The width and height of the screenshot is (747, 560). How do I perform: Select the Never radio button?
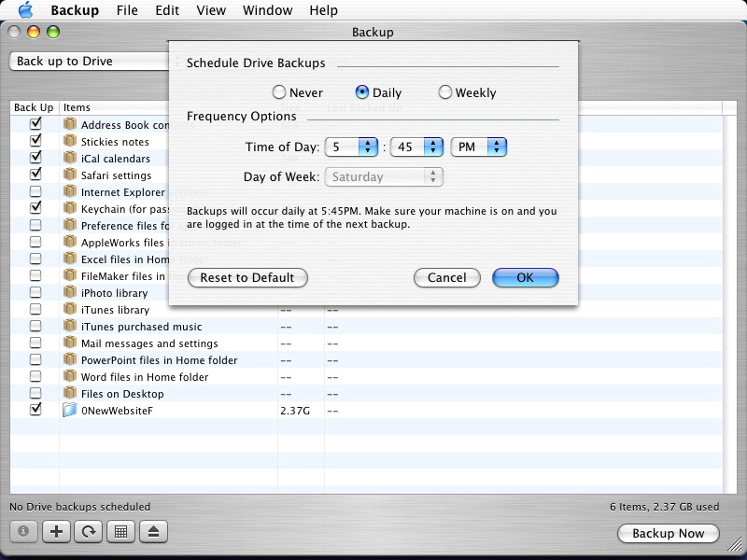pos(278,92)
